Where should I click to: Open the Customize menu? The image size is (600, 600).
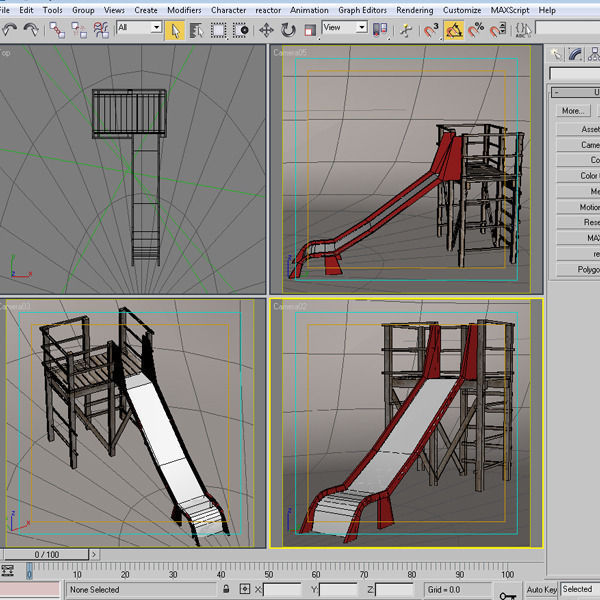[462, 10]
